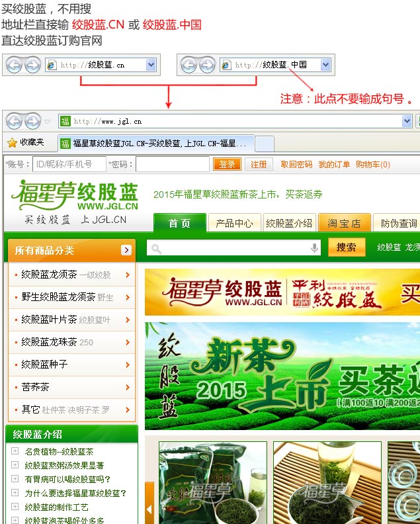The height and width of the screenshot is (524, 420).
Task: Click the 福 favicon in main address bar
Action: point(65,121)
